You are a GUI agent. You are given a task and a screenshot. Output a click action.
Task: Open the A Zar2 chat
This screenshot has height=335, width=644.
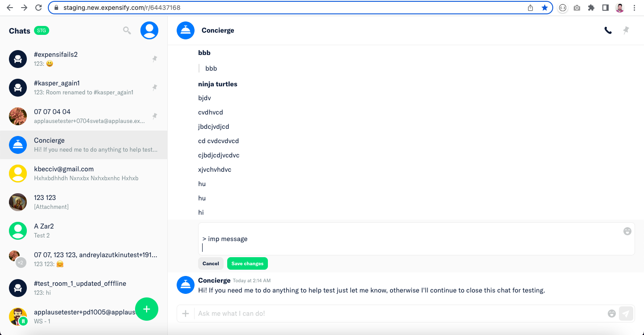coord(84,231)
